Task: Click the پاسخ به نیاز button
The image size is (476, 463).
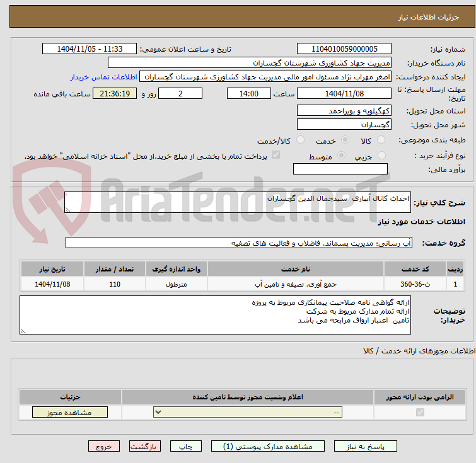Action: 365,447
